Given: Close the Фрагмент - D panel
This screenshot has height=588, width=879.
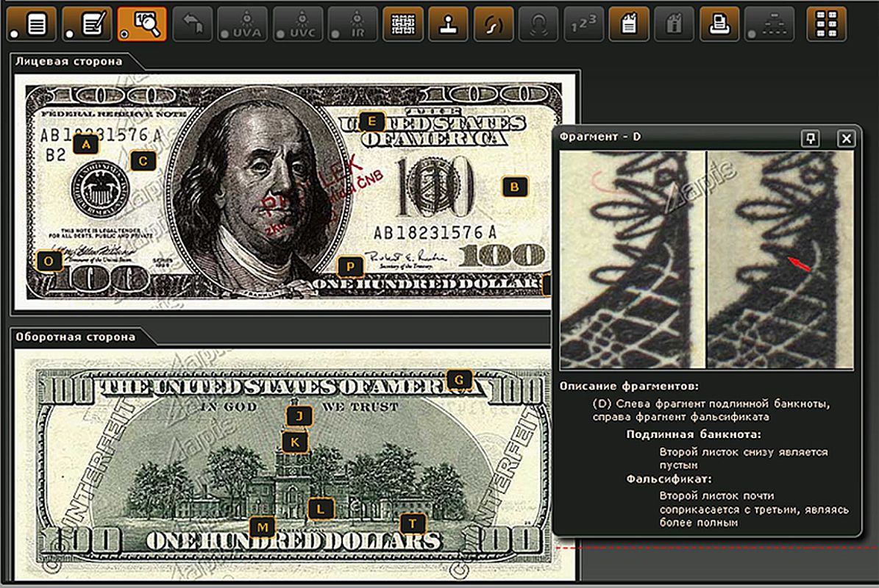Looking at the screenshot, I should click(846, 137).
